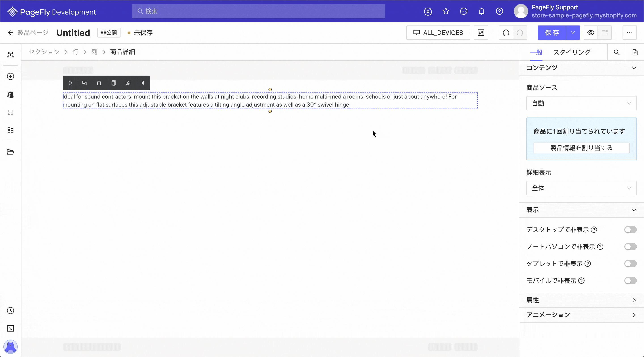Open the more options ellipsis menu
644x357 pixels.
(x=629, y=32)
